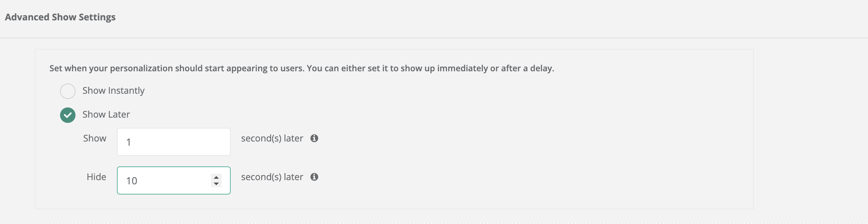Click the Show Instantly label text
Viewport: 868px width, 224px height.
point(113,91)
